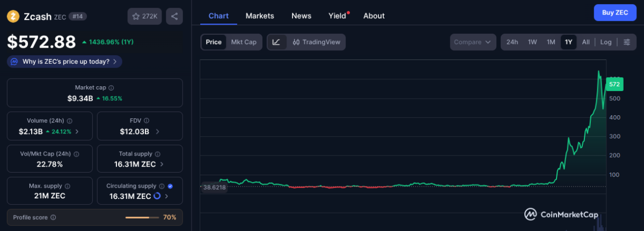644x231 pixels.
Task: Click the info icon beside FDV
Action: 147,121
